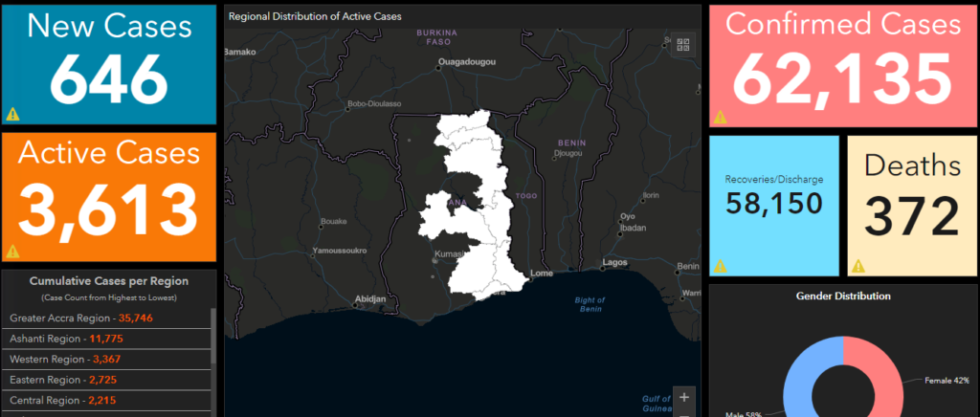Screen dimensions: 980x417
Task: Click the Djougou city label on map
Action: click(568, 153)
